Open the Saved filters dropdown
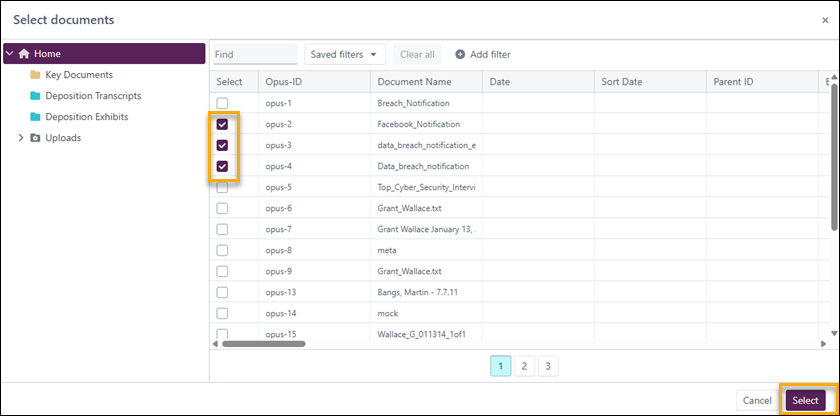This screenshot has width=840, height=416. coord(344,54)
